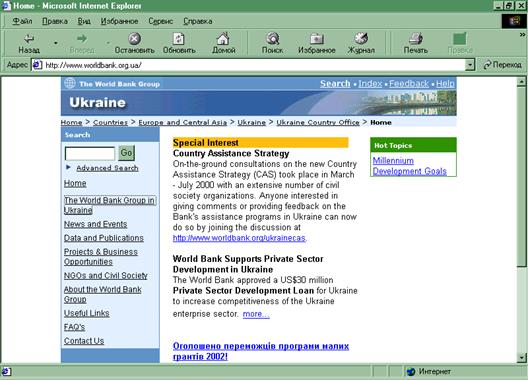Open the Файл menu
This screenshot has height=380, width=528.
click(22, 21)
